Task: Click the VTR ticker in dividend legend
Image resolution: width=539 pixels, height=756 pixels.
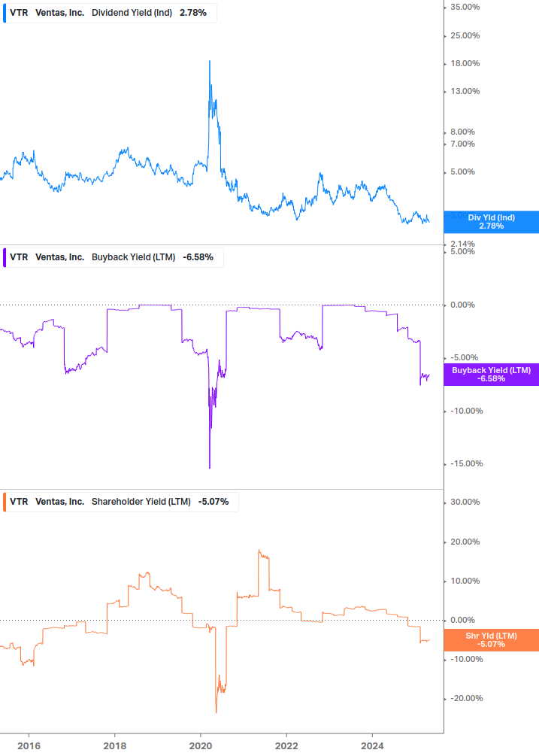Action: click(x=19, y=13)
